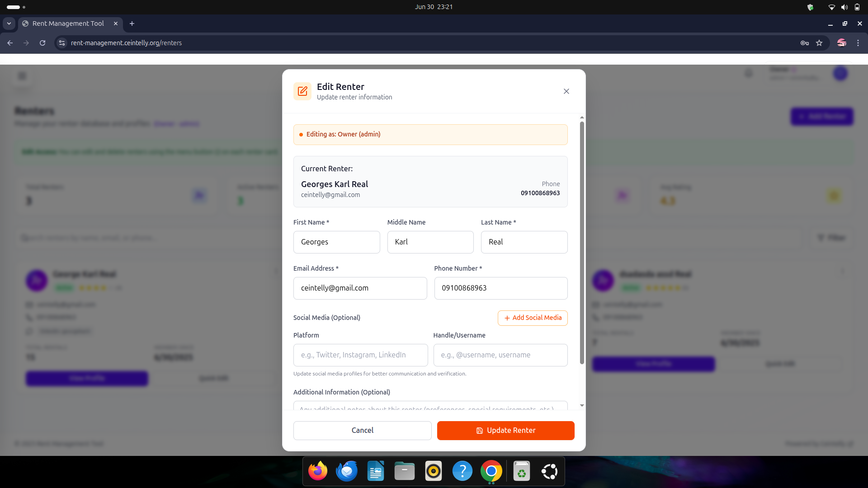Click the Last Name input field

point(524,242)
